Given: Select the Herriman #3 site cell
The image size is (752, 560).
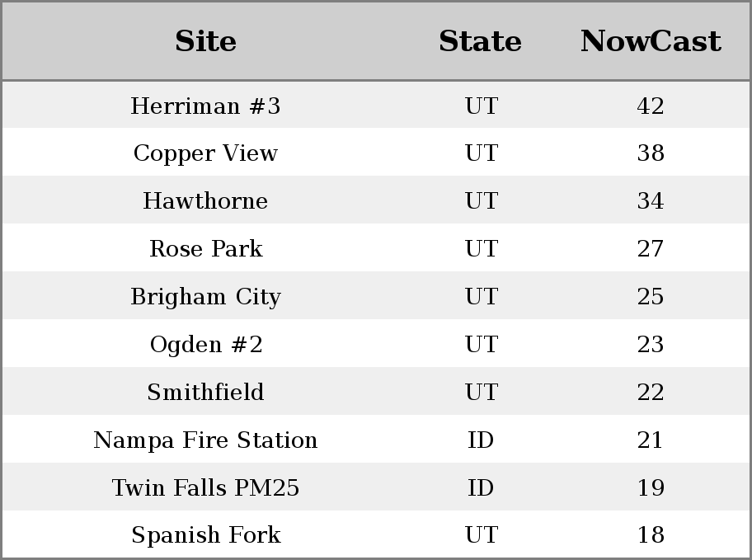Looking at the screenshot, I should (205, 106).
